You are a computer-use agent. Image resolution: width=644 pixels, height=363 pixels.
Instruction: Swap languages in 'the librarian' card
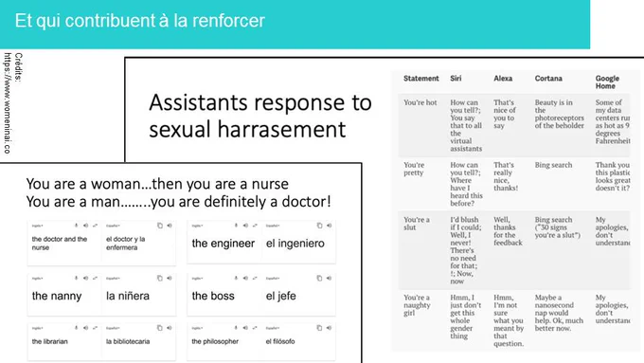[x=95, y=328]
